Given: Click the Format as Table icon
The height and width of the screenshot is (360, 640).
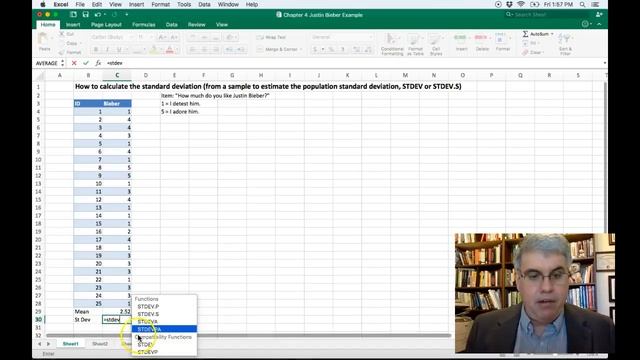Looking at the screenshot, I should (415, 39).
